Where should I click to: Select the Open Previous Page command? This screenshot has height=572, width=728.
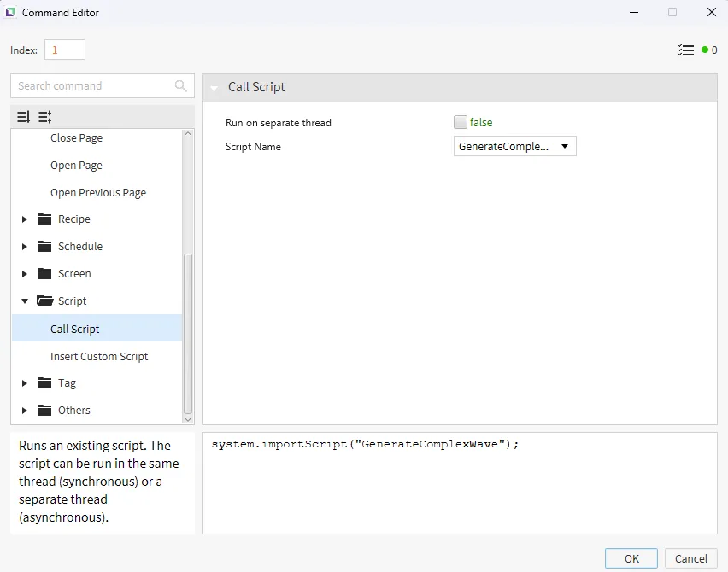click(98, 193)
